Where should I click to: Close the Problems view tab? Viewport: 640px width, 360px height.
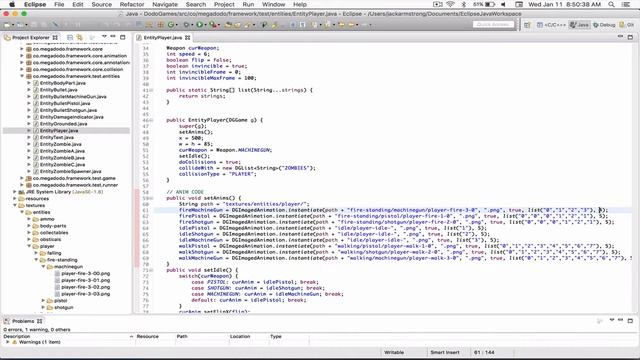point(40,321)
